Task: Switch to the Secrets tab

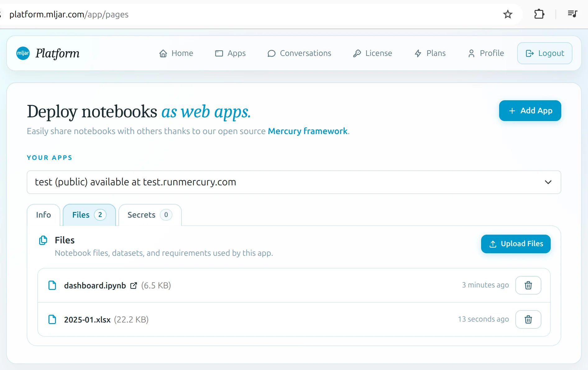Action: 150,215
